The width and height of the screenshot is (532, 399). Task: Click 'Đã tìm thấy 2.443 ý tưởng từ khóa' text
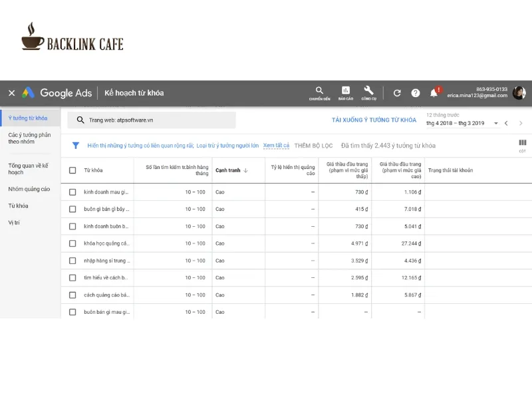388,146
